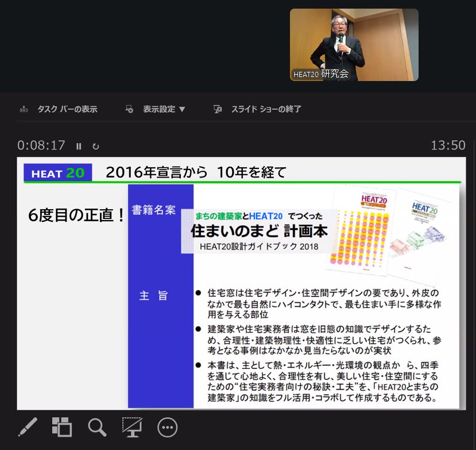Screen dimensions: 476x450
Task: Toggle the black screen slideshow icon
Action: click(132, 427)
